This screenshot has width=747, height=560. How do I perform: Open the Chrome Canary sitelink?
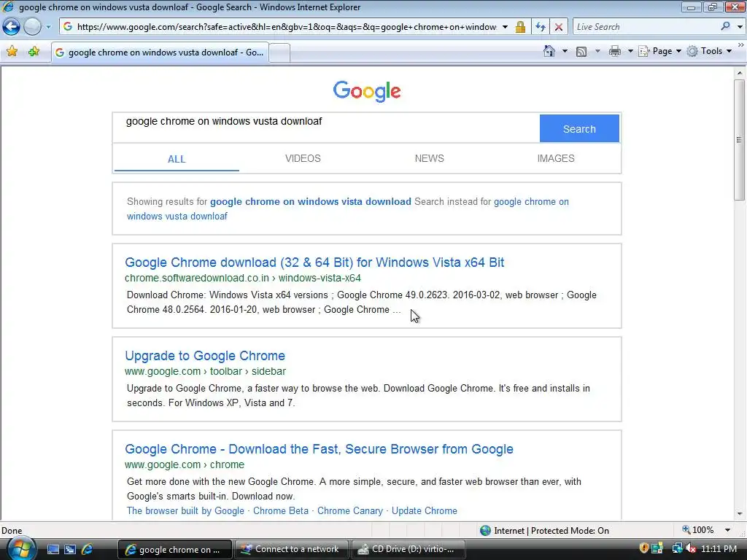click(350, 510)
